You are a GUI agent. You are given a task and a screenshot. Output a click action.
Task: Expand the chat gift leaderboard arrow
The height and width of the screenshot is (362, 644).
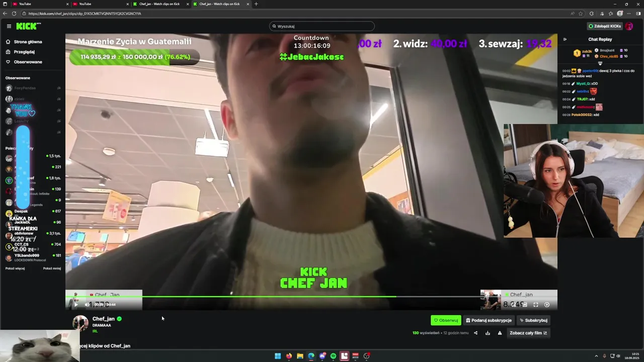tap(600, 63)
